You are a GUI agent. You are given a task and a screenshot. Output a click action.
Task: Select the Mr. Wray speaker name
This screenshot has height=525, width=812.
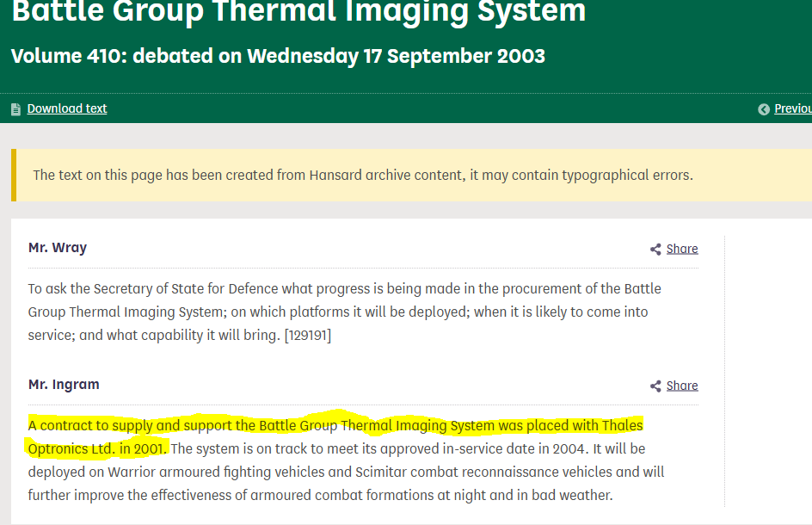pyautogui.click(x=58, y=248)
